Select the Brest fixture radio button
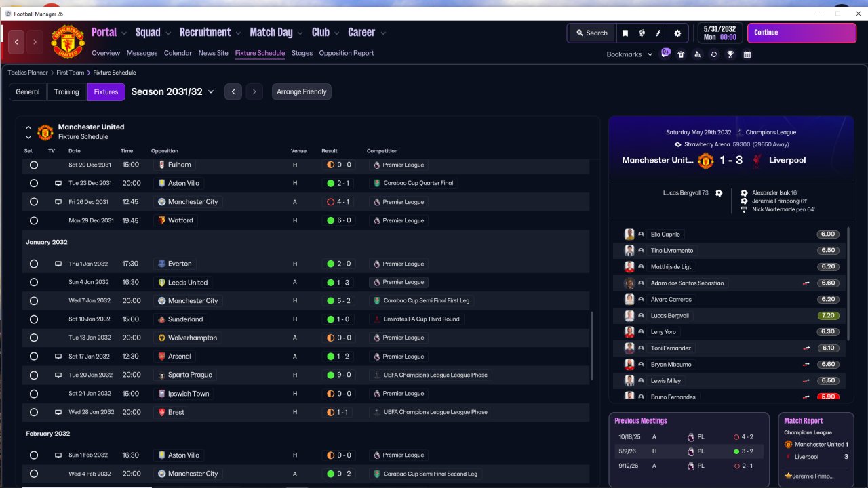Image resolution: width=868 pixels, height=488 pixels. (34, 412)
